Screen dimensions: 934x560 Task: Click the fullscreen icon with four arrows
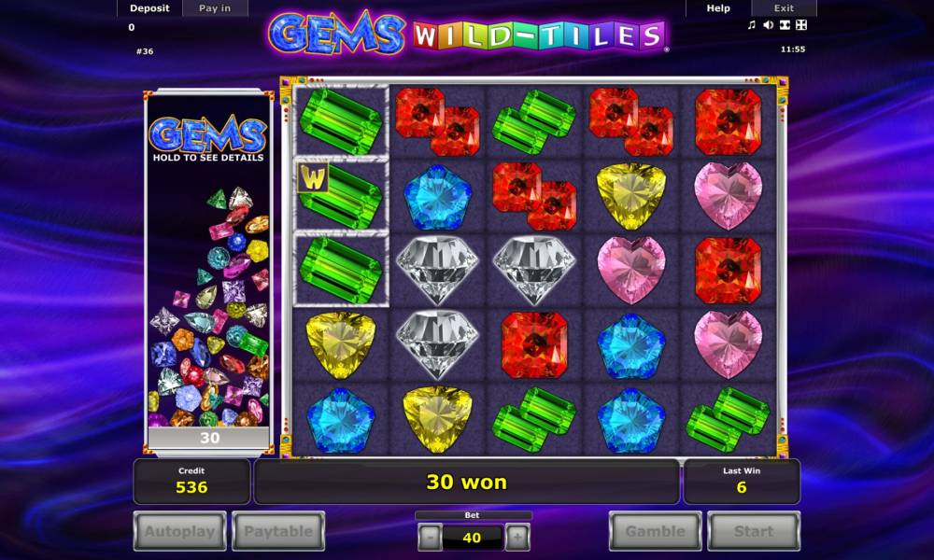pos(801,24)
